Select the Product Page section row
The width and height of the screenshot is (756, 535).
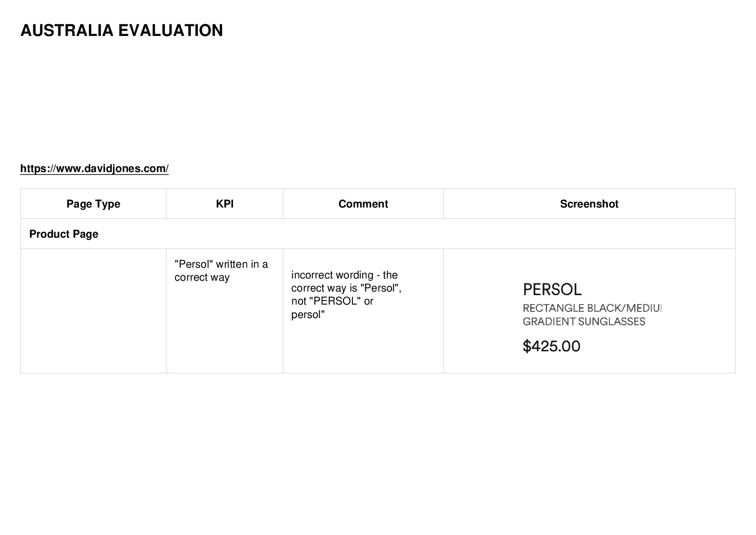point(378,234)
